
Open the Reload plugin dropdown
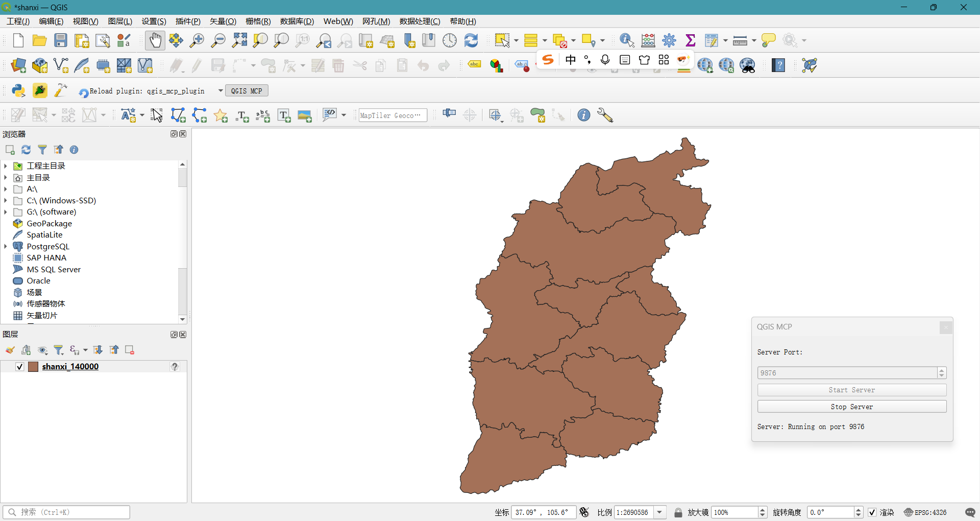220,90
